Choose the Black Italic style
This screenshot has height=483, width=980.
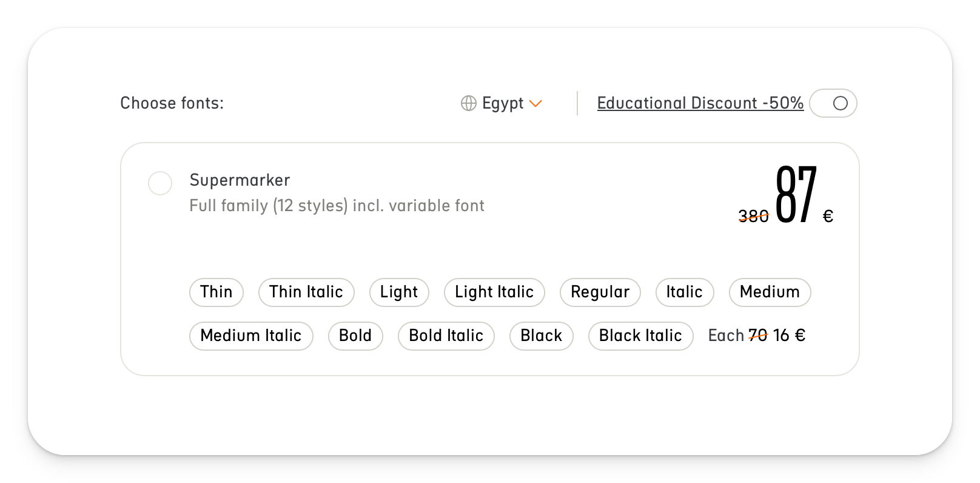[x=640, y=336]
